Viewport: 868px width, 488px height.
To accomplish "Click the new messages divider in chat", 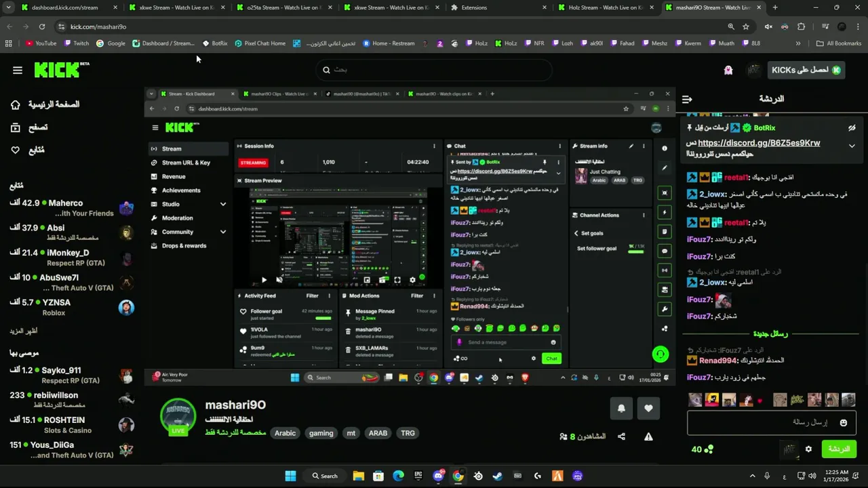I will pyautogui.click(x=770, y=333).
